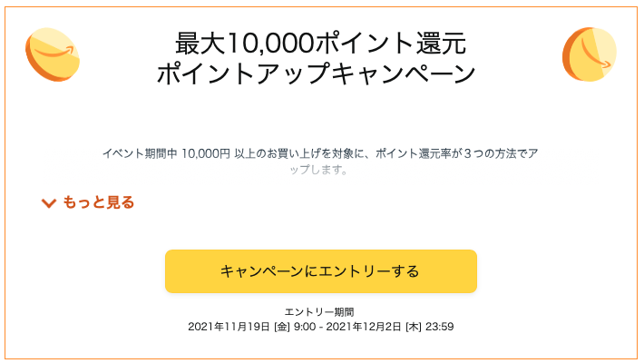
Task: Click the [木] weekday marker
Action: tap(414, 327)
